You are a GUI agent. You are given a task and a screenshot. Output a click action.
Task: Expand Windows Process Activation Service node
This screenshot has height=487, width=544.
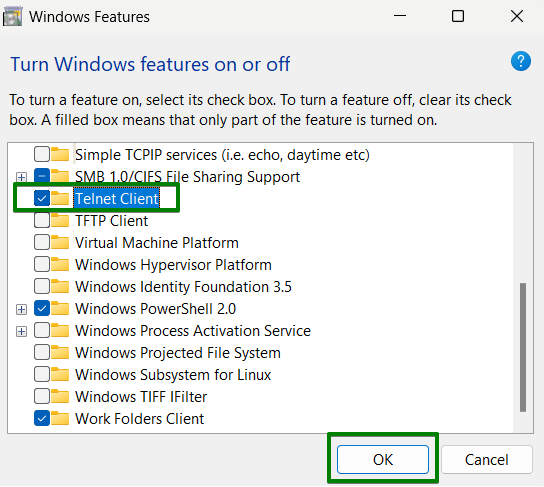click(x=22, y=331)
